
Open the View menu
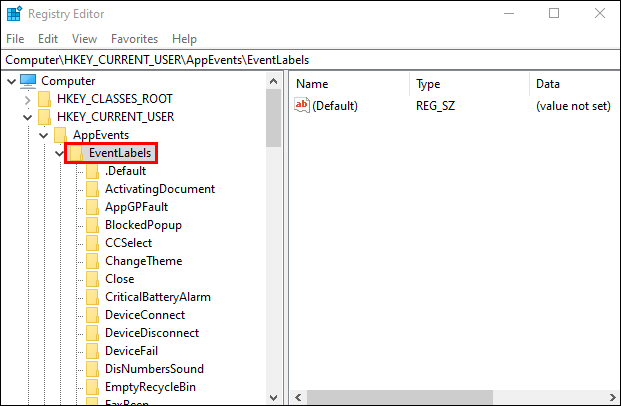coord(85,39)
